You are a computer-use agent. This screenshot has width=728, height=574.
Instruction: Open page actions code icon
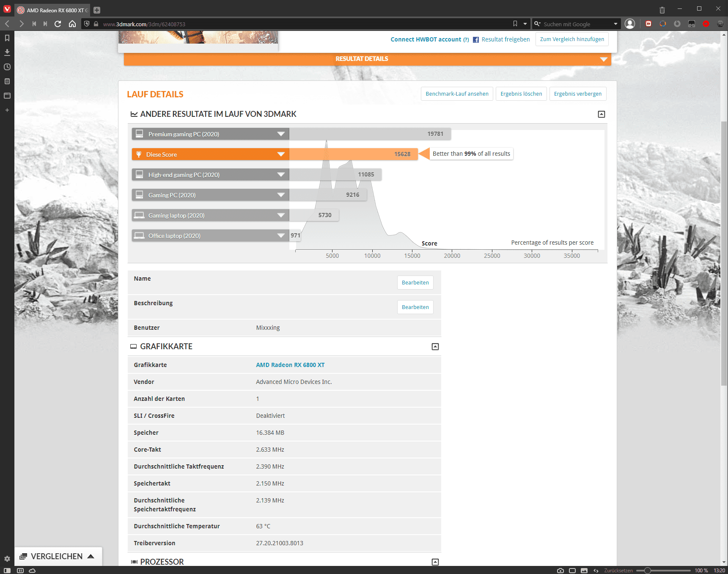[596, 571]
